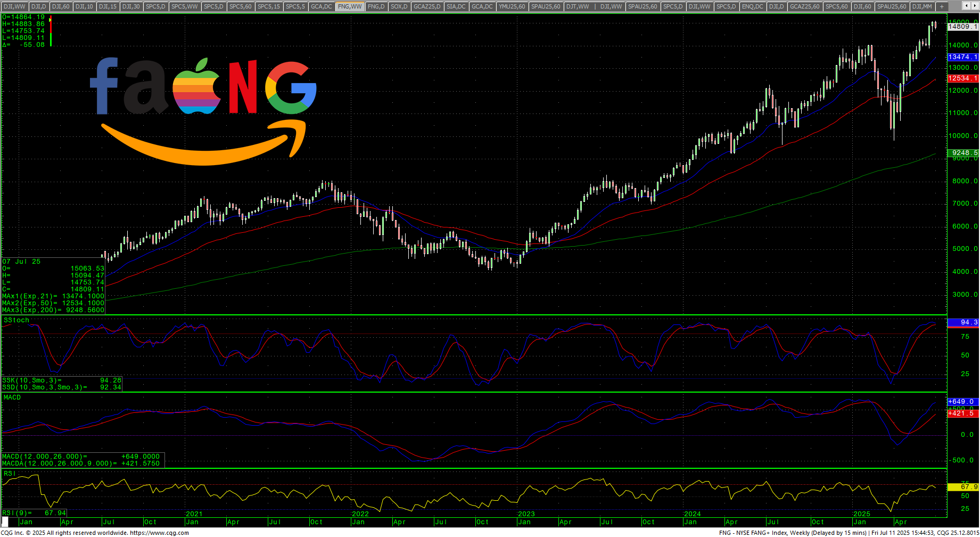Open the GCAZ25,D tab
Image resolution: width=980 pixels, height=537 pixels.
[x=427, y=6]
